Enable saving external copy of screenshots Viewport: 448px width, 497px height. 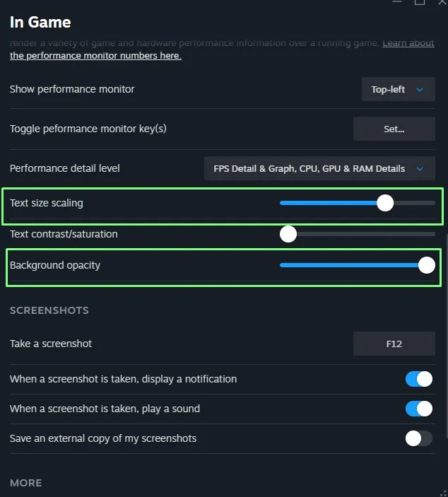pyautogui.click(x=419, y=439)
